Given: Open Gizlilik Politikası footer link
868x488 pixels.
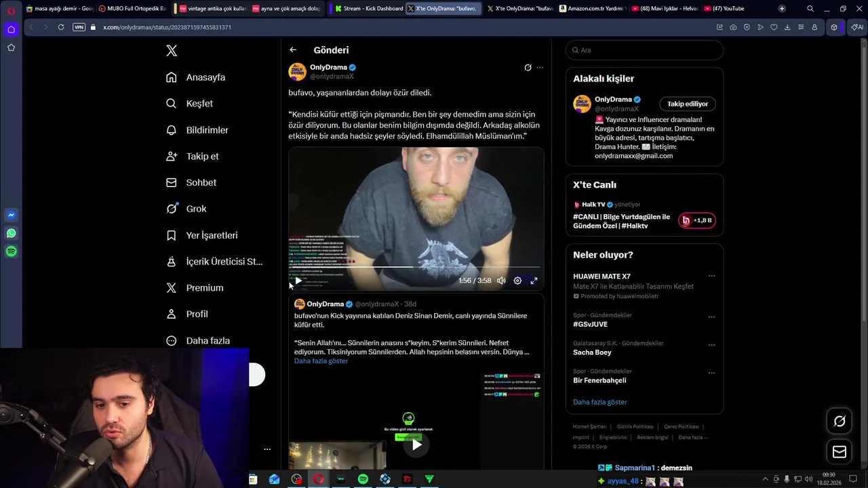Looking at the screenshot, I should point(635,427).
